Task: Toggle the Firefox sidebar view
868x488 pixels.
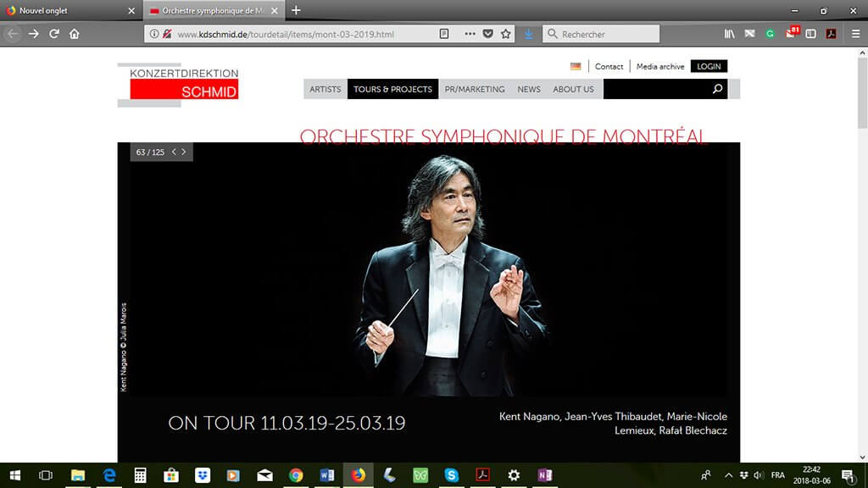Action: point(811,34)
